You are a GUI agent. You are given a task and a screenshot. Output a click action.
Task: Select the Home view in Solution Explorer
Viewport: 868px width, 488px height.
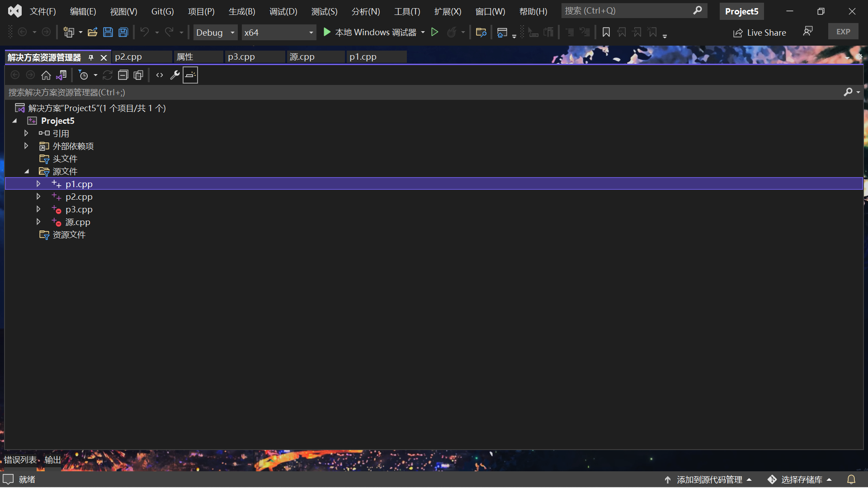[x=46, y=75]
